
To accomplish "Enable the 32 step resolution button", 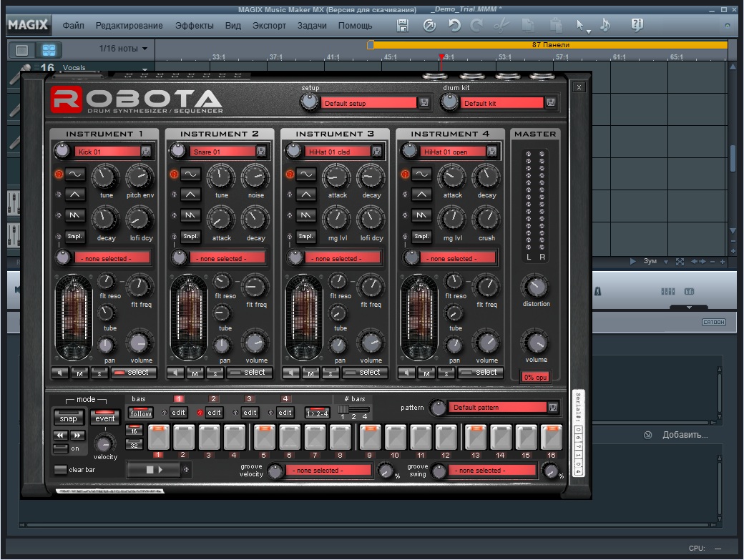I will pyautogui.click(x=134, y=445).
